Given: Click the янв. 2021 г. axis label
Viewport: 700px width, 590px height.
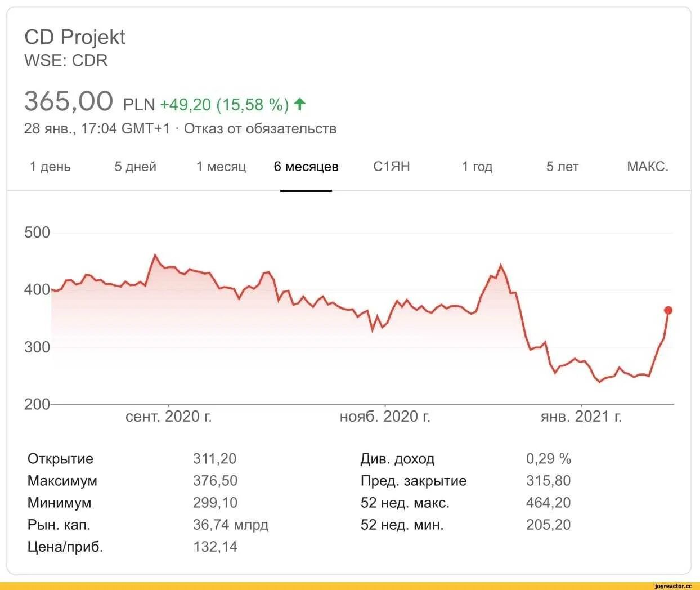Looking at the screenshot, I should coord(581,417).
